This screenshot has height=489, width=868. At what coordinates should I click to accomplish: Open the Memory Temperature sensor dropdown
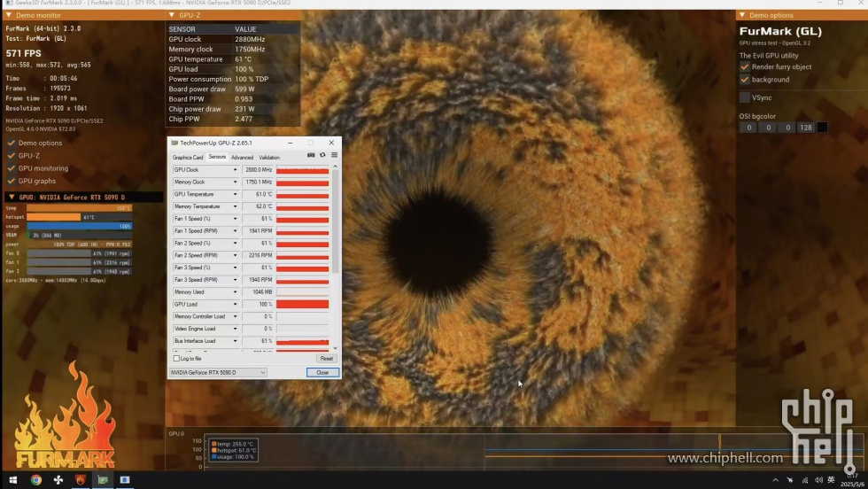[235, 206]
